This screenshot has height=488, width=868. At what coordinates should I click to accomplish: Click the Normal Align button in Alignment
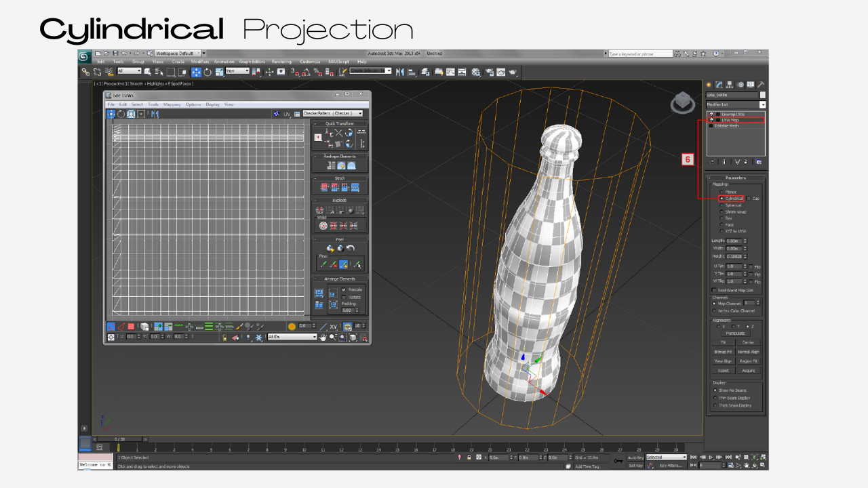[x=747, y=352]
